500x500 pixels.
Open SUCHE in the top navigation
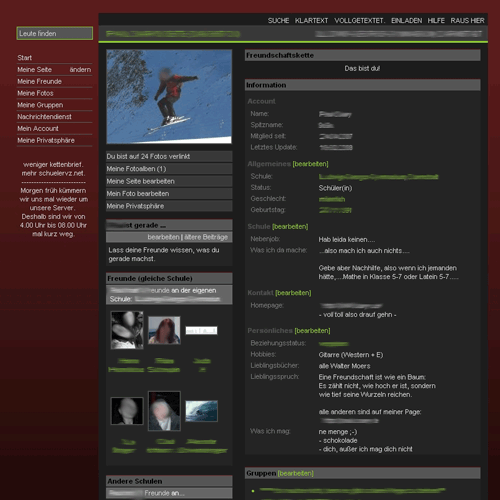click(278, 21)
